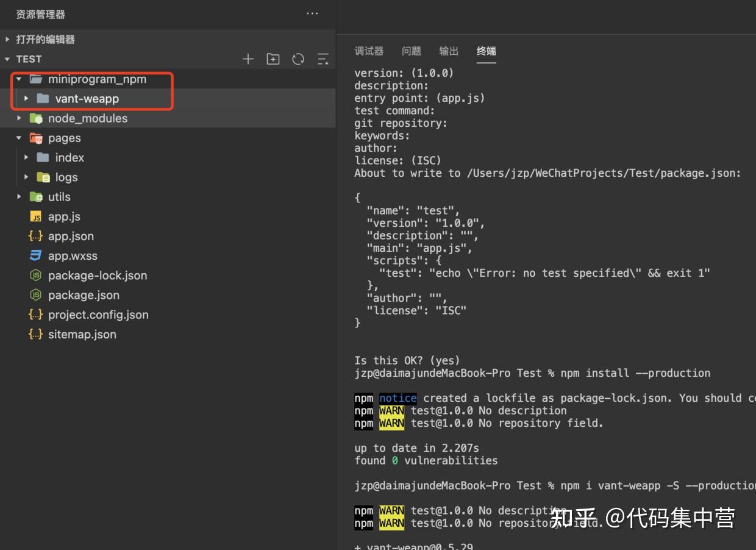Select the app.js JavaScript file icon

[35, 216]
